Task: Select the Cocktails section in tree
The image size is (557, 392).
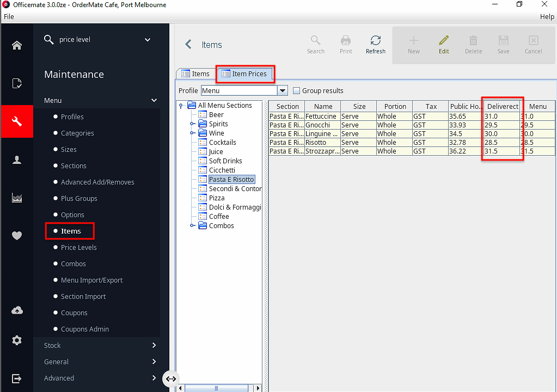Action: [222, 143]
